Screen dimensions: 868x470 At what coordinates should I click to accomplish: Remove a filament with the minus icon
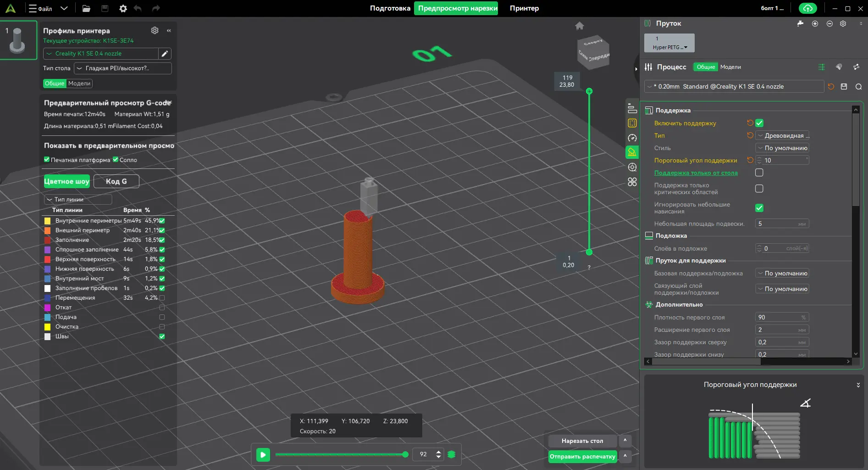829,23
